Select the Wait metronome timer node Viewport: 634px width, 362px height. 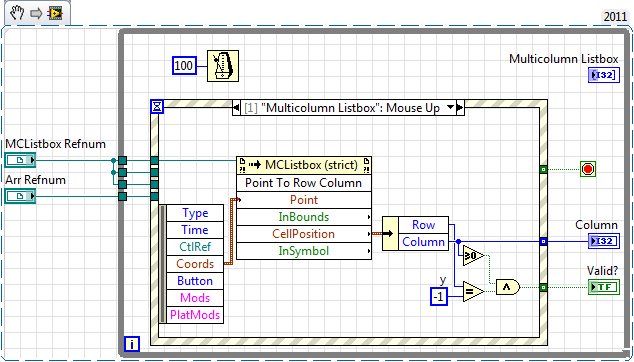(223, 66)
